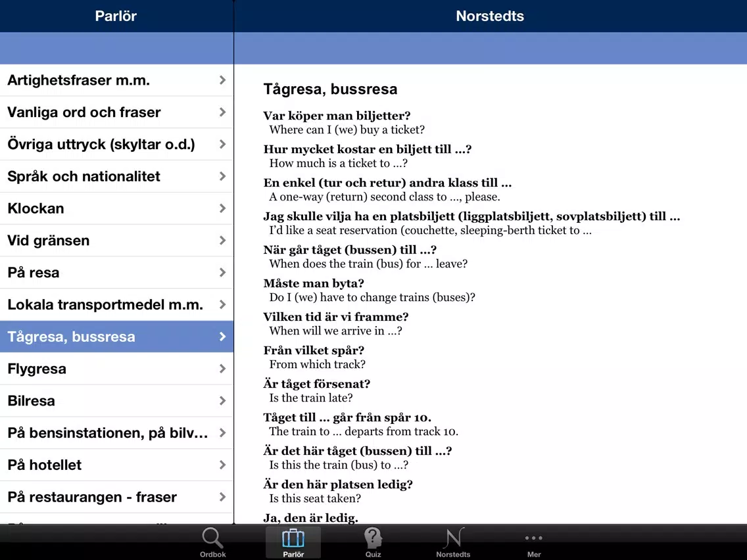Expand the På resa chevron
The height and width of the screenshot is (560, 747).
point(222,272)
